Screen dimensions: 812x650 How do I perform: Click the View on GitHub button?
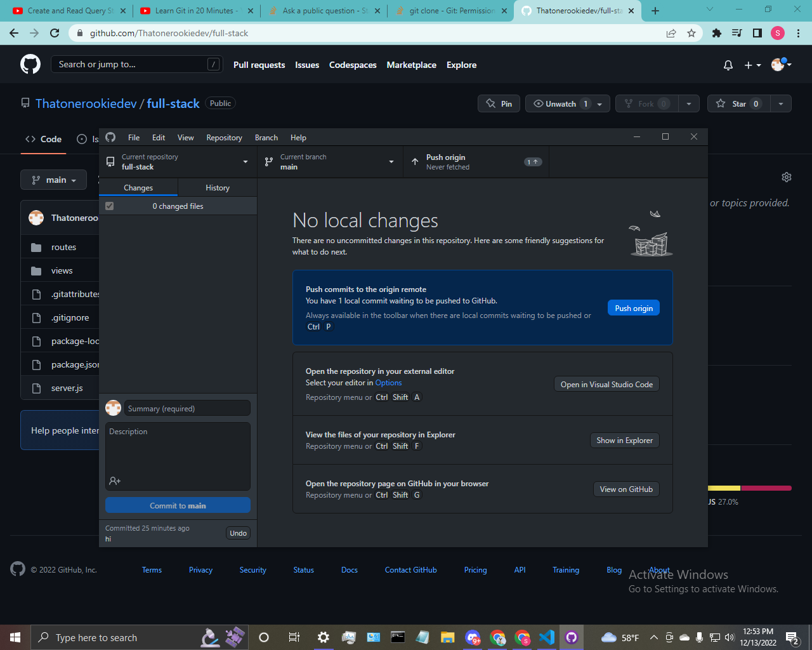[x=626, y=489]
